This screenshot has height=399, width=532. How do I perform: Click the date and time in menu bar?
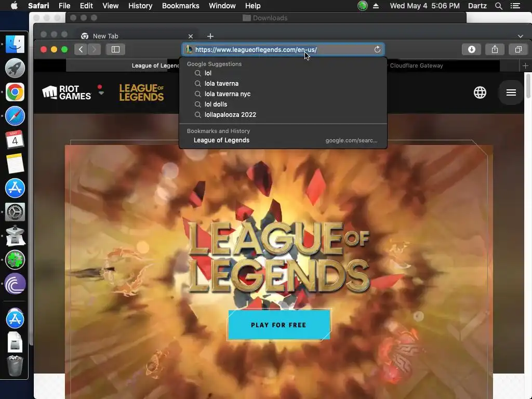(x=425, y=6)
